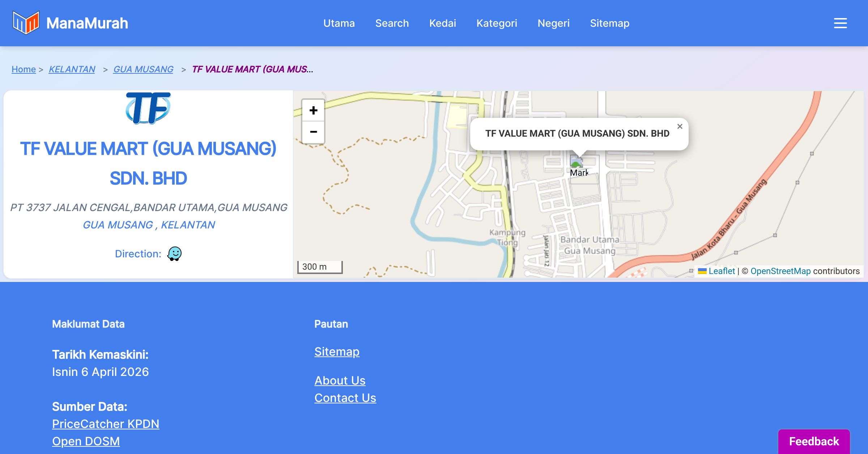Viewport: 868px width, 454px height.
Task: Click the Home breadcrumb link
Action: coord(24,69)
